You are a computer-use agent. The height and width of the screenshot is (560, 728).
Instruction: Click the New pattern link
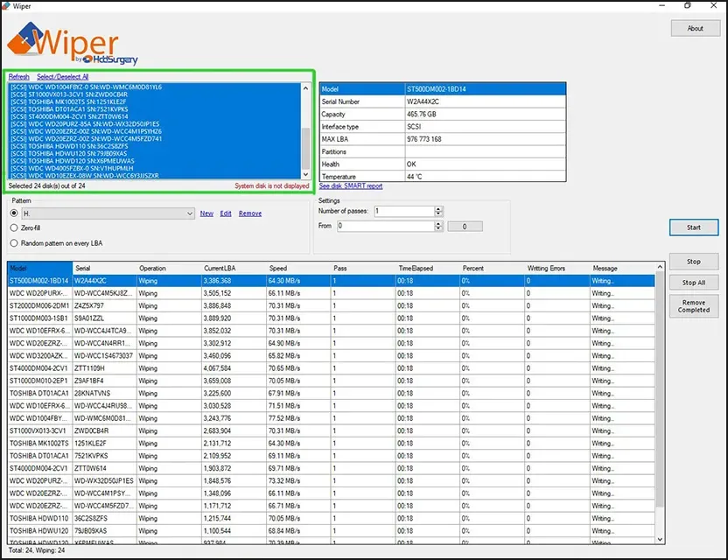pyautogui.click(x=206, y=213)
